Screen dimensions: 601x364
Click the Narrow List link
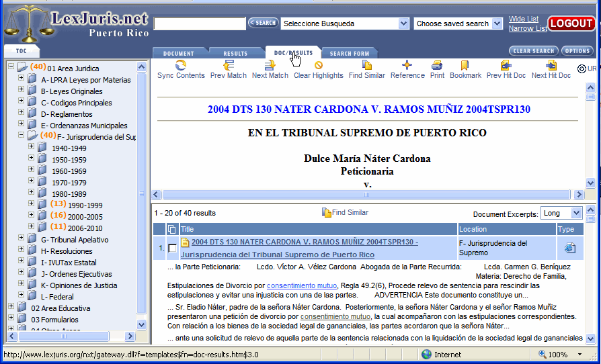pos(528,28)
